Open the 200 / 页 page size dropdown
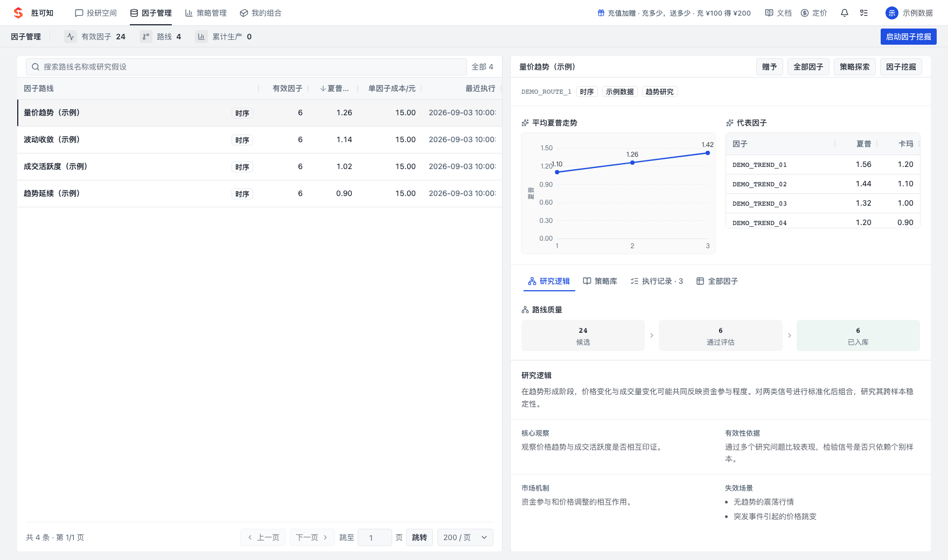 [465, 537]
